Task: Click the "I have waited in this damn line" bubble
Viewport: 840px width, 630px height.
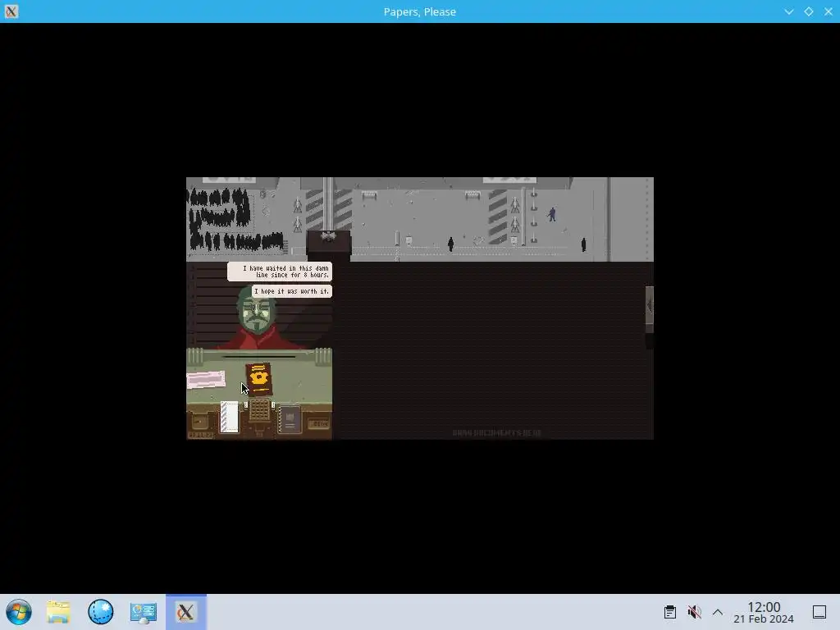Action: pyautogui.click(x=280, y=272)
